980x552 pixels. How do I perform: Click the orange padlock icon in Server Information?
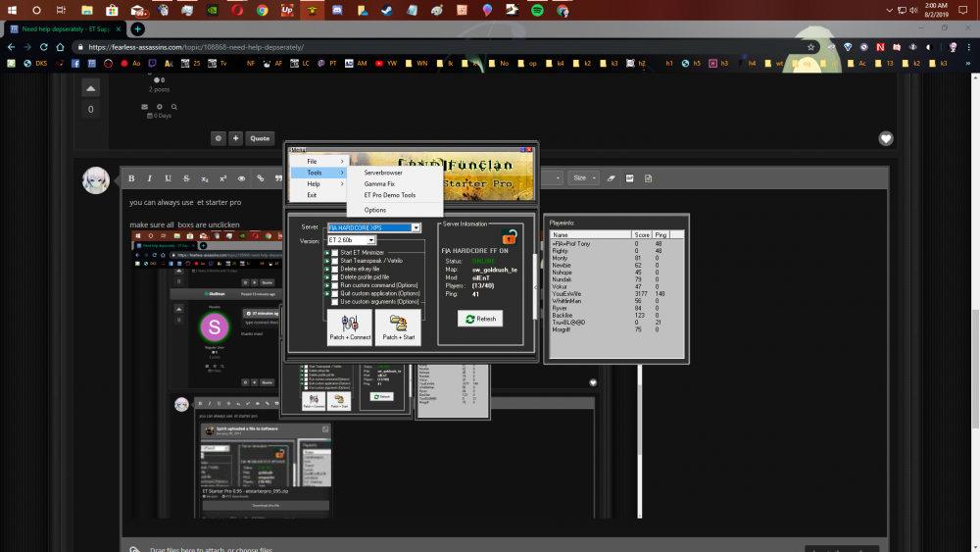[x=510, y=237]
